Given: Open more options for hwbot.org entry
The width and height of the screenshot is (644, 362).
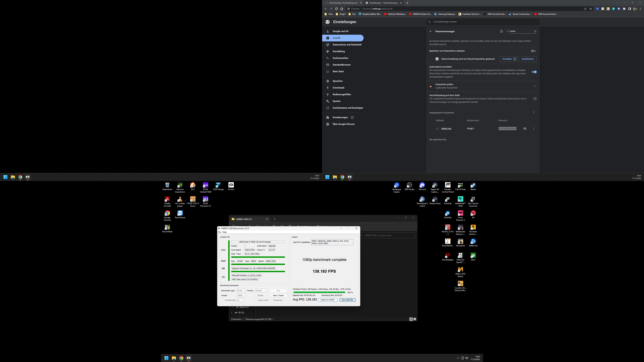Looking at the screenshot, I should coord(533,129).
